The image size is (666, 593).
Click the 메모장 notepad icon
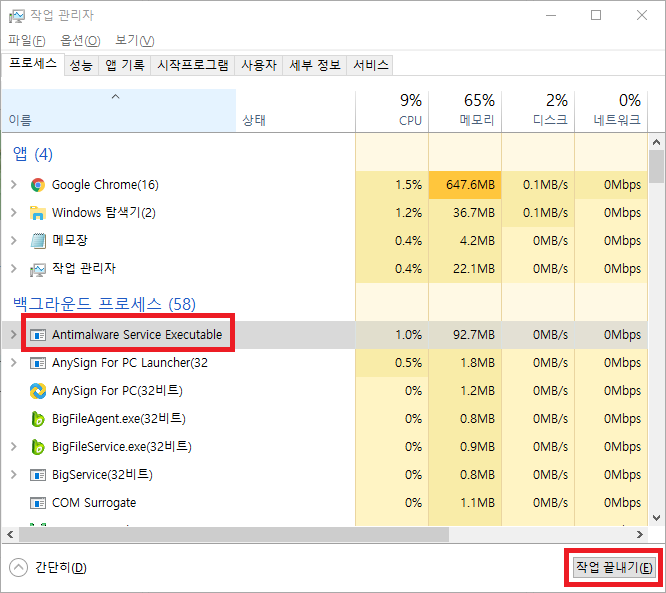point(38,241)
